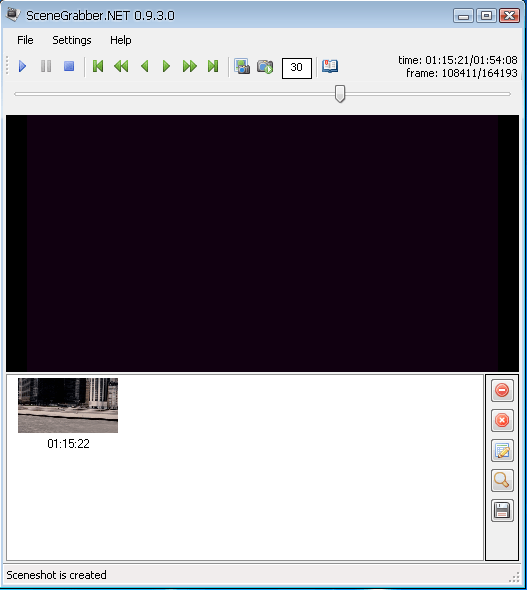Edit sceneshot with pencil notepad icon
Viewport: 527px width, 590px height.
click(502, 450)
